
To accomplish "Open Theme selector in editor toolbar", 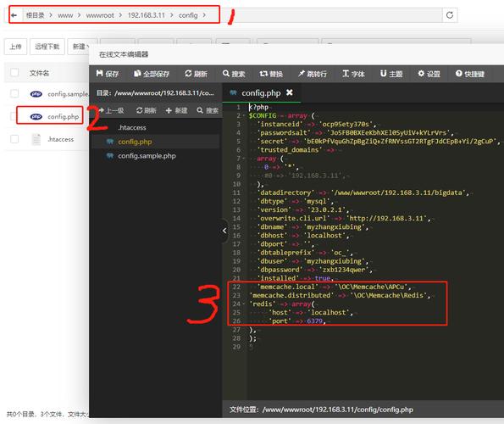I will click(391, 74).
